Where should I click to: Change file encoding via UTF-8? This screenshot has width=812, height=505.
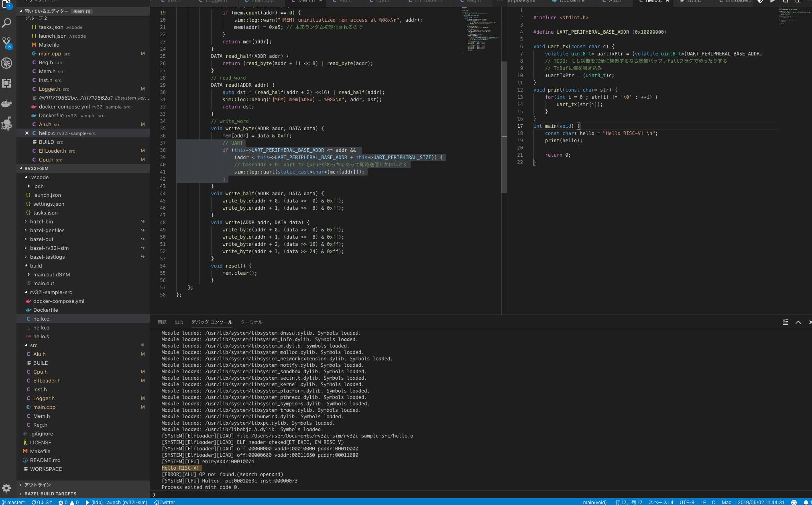687,502
